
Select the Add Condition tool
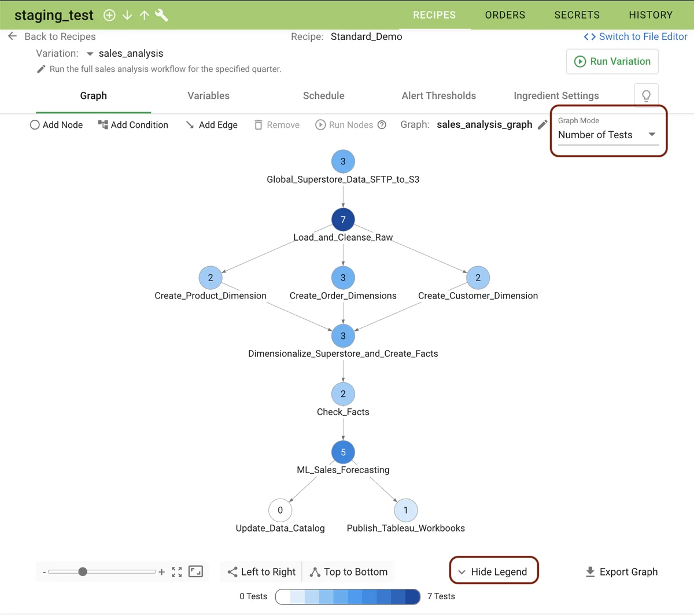coord(132,124)
